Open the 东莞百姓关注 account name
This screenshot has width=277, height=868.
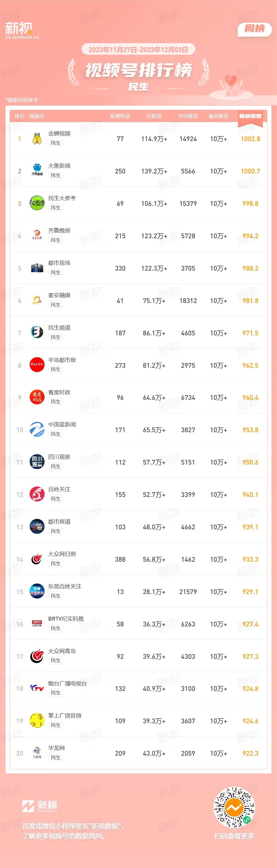click(x=65, y=586)
